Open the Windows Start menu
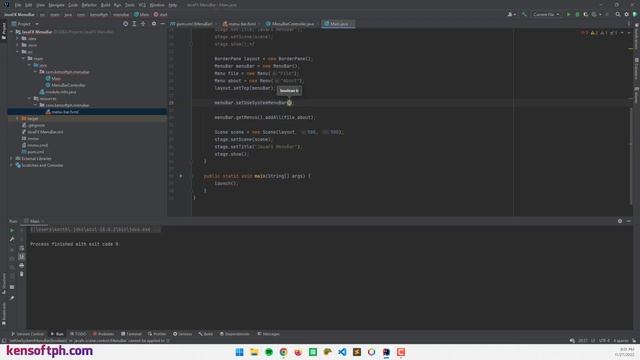The image size is (640, 360). tap(240, 352)
